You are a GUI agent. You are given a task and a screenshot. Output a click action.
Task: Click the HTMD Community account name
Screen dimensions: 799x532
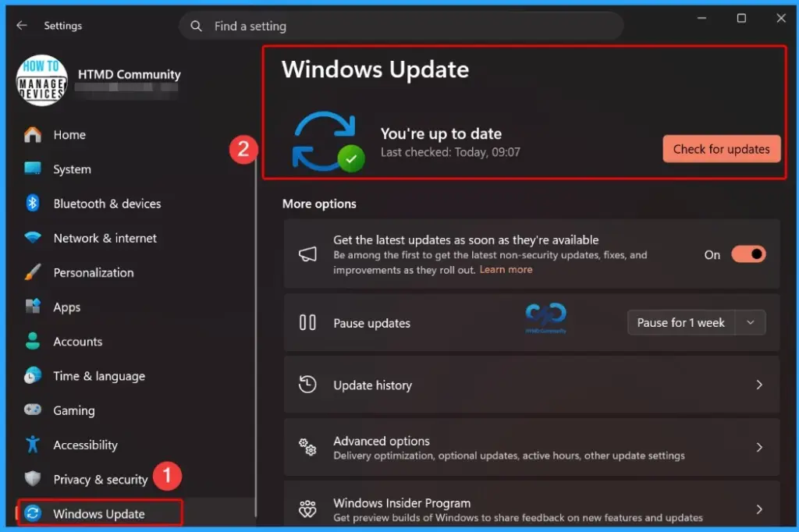click(x=130, y=74)
